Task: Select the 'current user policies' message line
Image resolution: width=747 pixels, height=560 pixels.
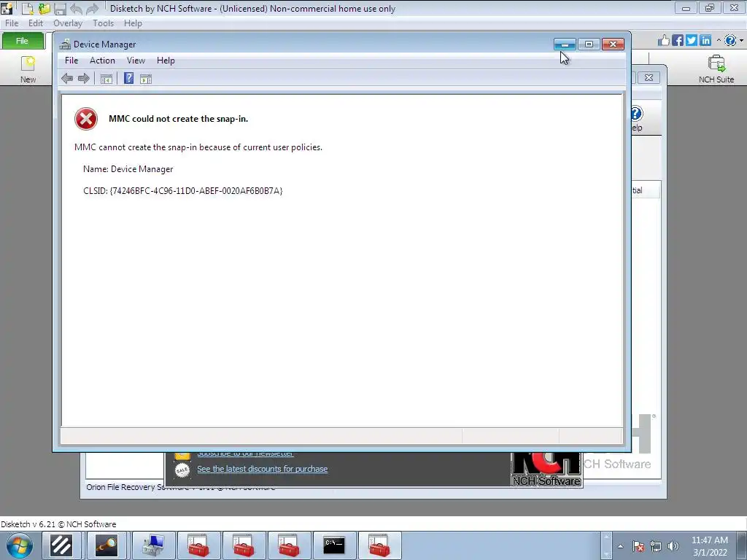Action: 198,147
